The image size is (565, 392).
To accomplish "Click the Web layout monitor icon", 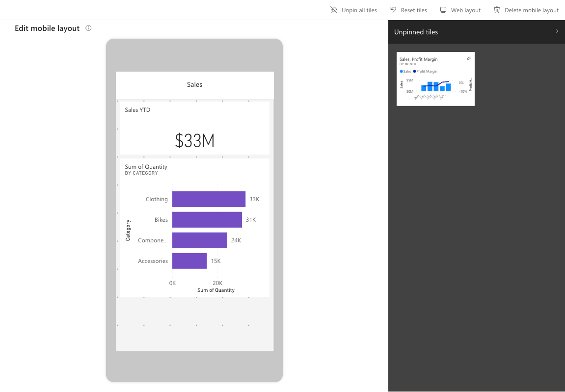I will (443, 10).
